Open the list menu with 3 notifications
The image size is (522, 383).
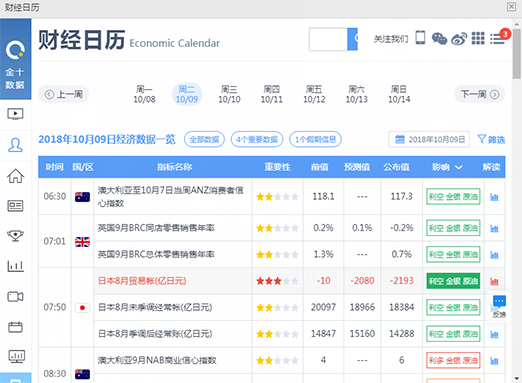coord(497,39)
